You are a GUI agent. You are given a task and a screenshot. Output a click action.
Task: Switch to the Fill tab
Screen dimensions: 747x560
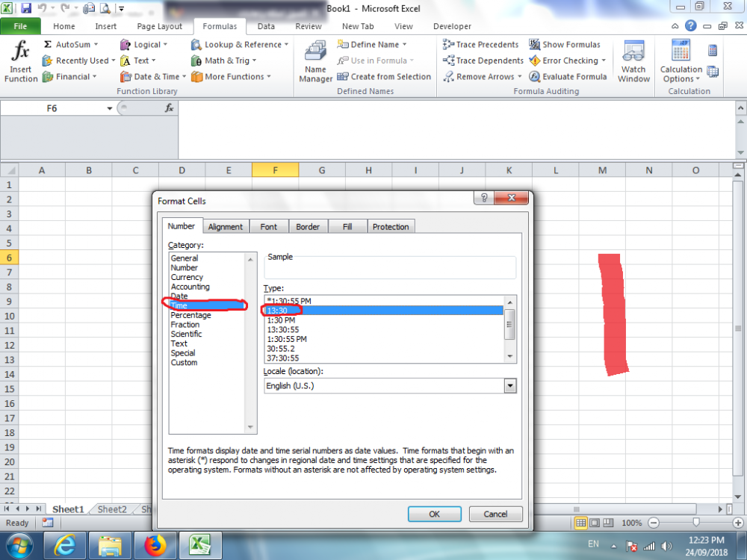[347, 227]
